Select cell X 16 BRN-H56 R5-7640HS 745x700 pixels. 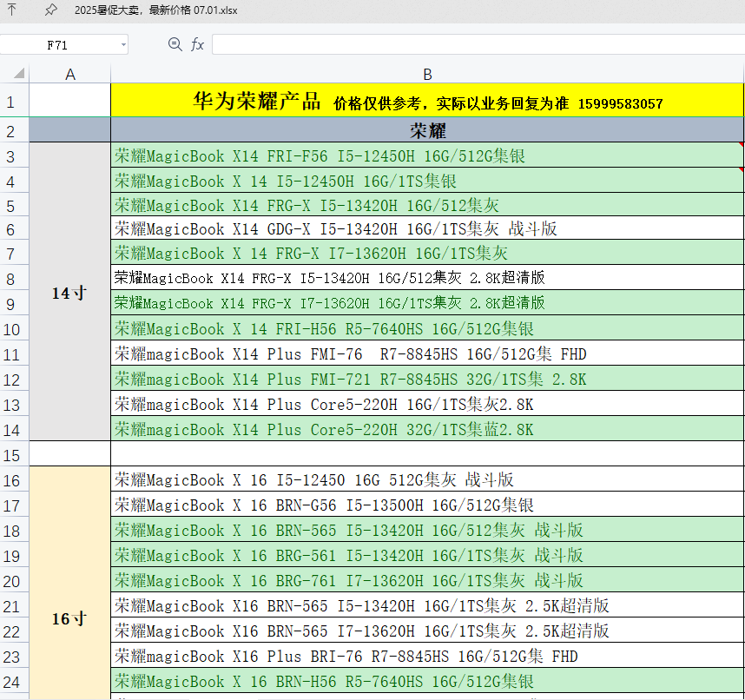pyautogui.click(x=427, y=681)
